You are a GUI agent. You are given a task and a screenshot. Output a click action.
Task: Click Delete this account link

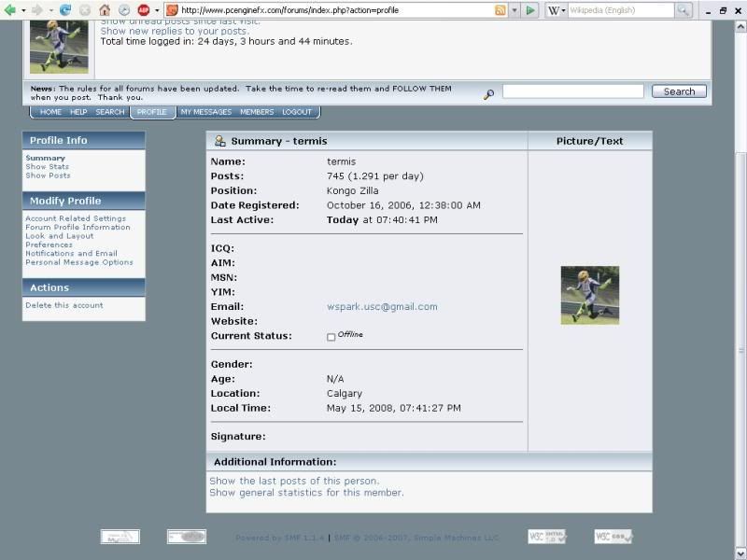64,305
